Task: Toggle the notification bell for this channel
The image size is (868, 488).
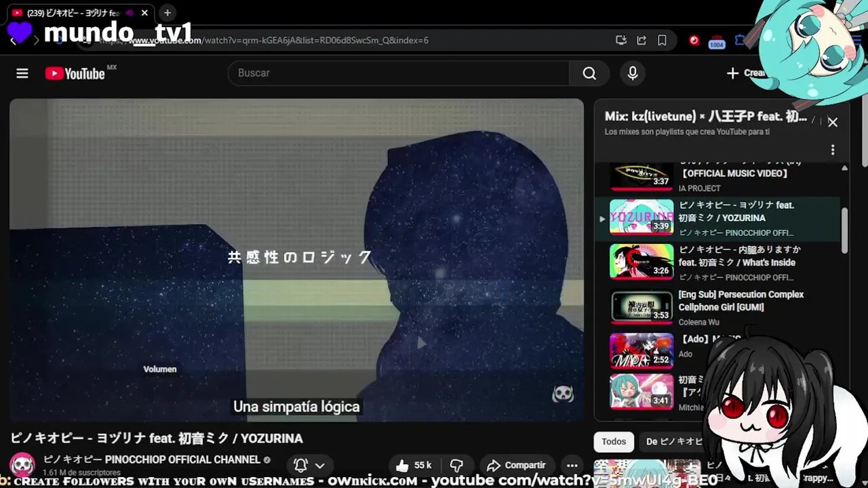Action: (x=301, y=465)
